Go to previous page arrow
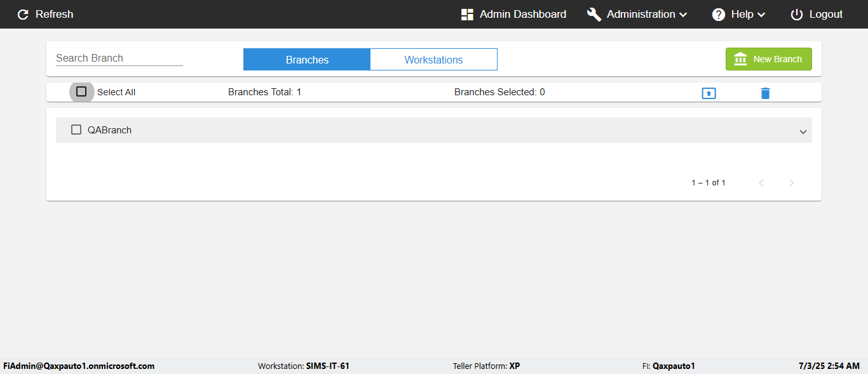Viewport: 868px width, 374px height. click(x=761, y=183)
